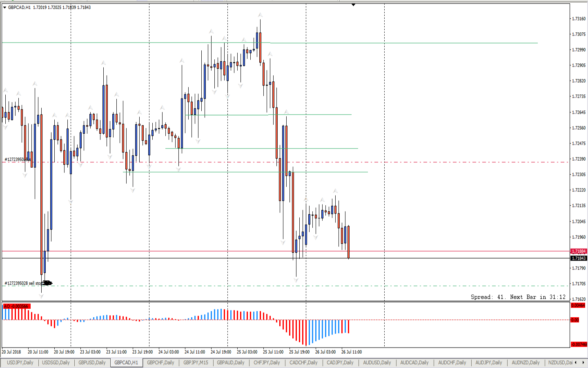Click the triangle icon before GBPCAD,H1 title
588x368 pixels.
click(4, 7)
